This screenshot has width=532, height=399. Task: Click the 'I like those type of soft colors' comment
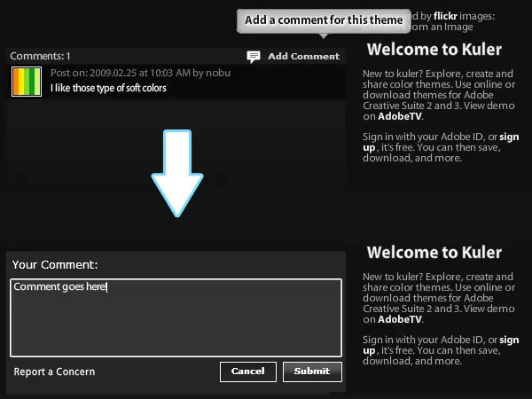point(108,88)
